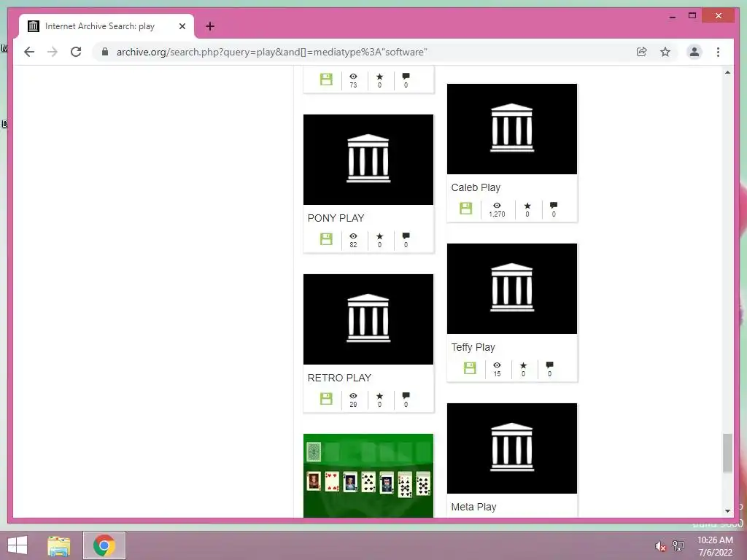Click the PONY PLAY title link

336,218
